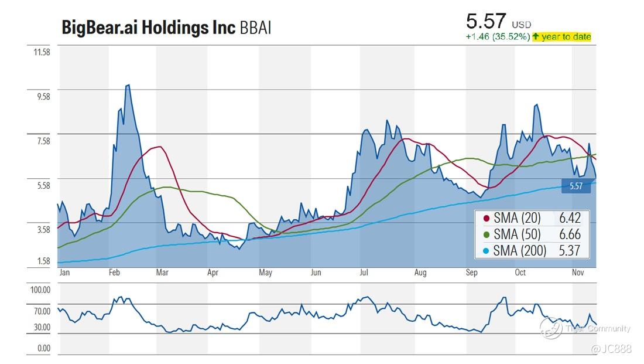Click the SMA (20) legend label
Image resolution: width=644 pixels, height=364 pixels.
click(x=517, y=218)
